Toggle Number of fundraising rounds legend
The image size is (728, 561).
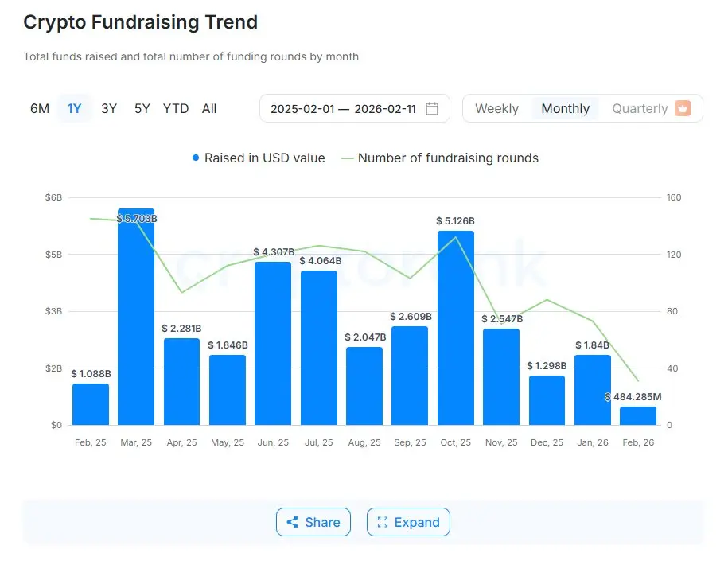[440, 158]
